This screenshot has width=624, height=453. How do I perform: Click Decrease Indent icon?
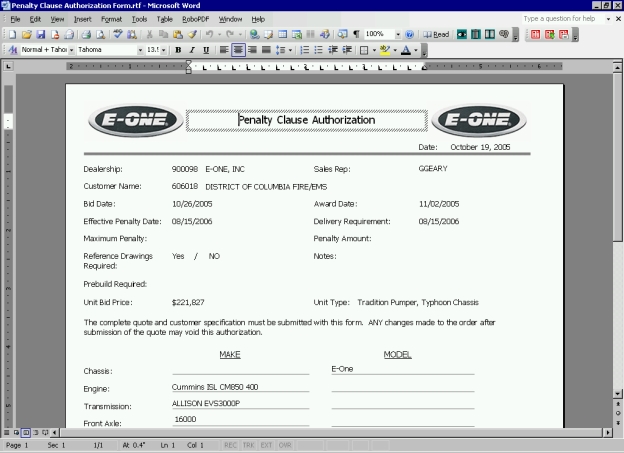[x=333, y=50]
